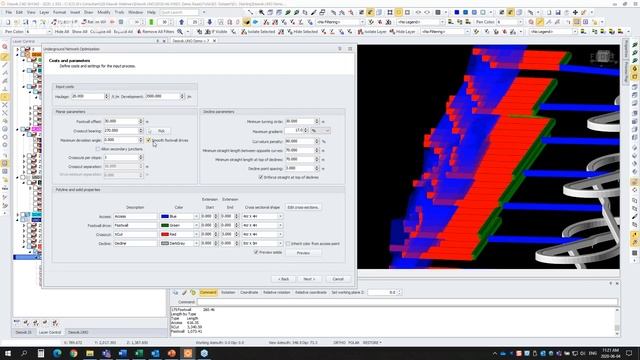The image size is (640, 360).
Task: Toggle ORTHO mode in status bar
Action: click(340, 343)
